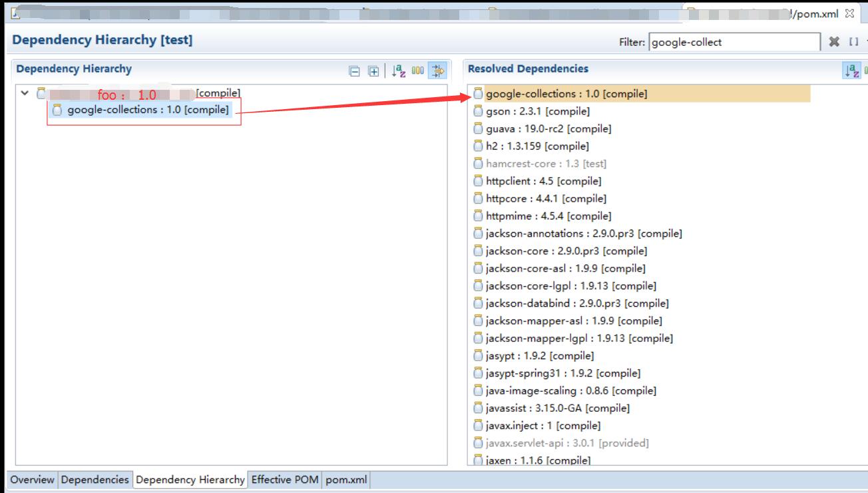Select jackson-databind : 2.9.0.pr3 entry
Viewport: 868px width, 493px height.
coord(577,303)
